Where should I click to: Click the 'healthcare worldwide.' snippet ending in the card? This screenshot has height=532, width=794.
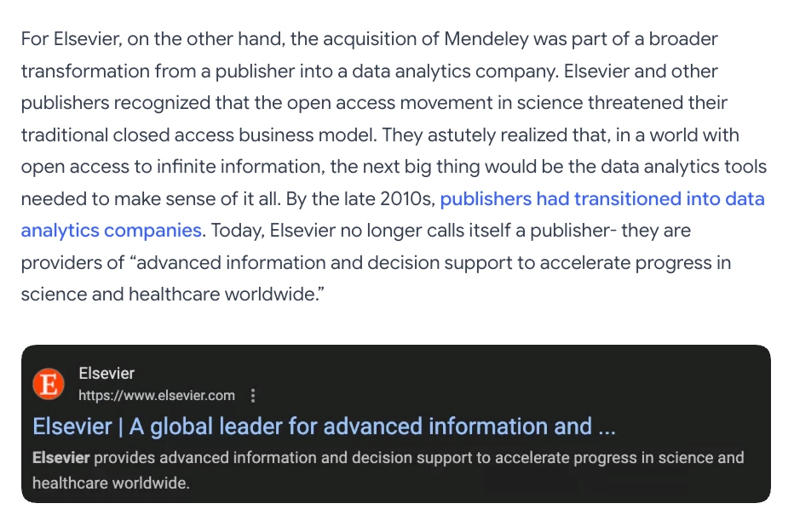[x=111, y=483]
